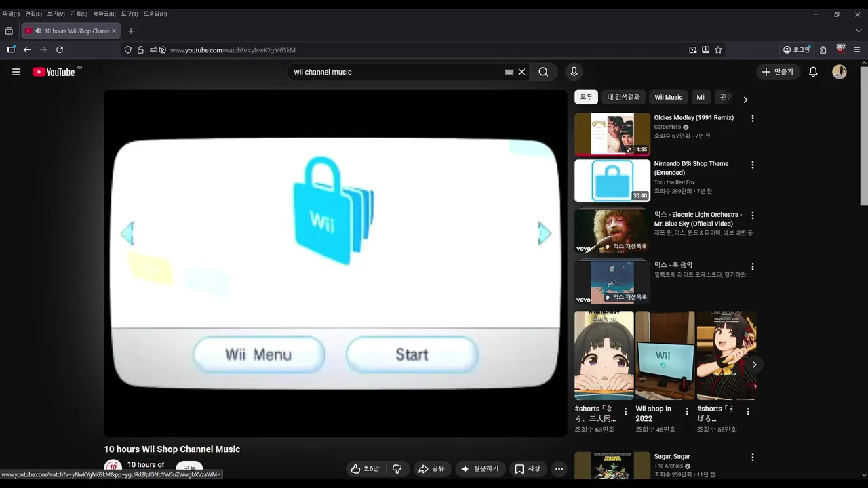868x488 pixels.
Task: Open the tracking protection shield icon
Action: click(x=127, y=49)
